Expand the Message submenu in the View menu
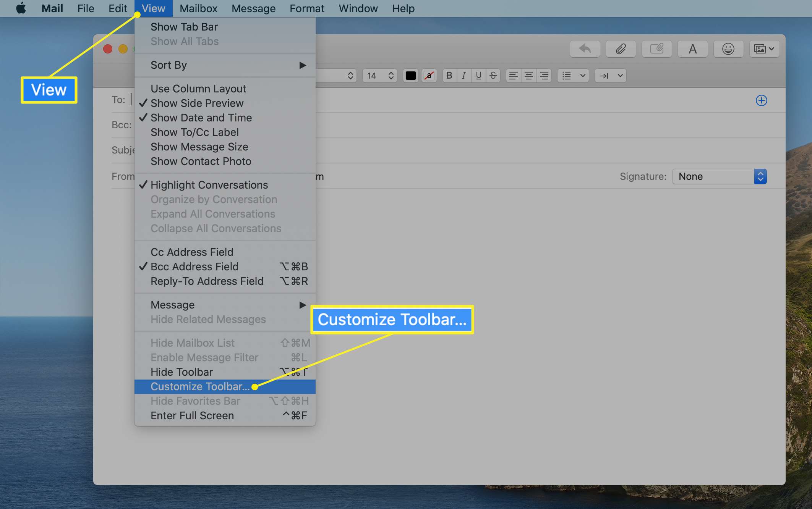Screen dimensions: 812x509 (x=225, y=305)
